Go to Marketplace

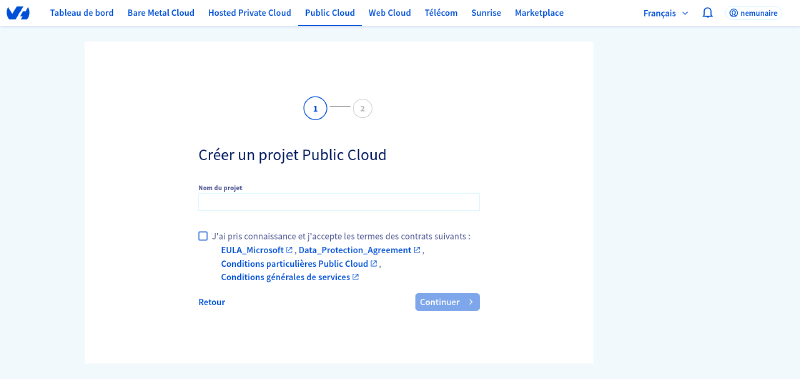point(539,13)
